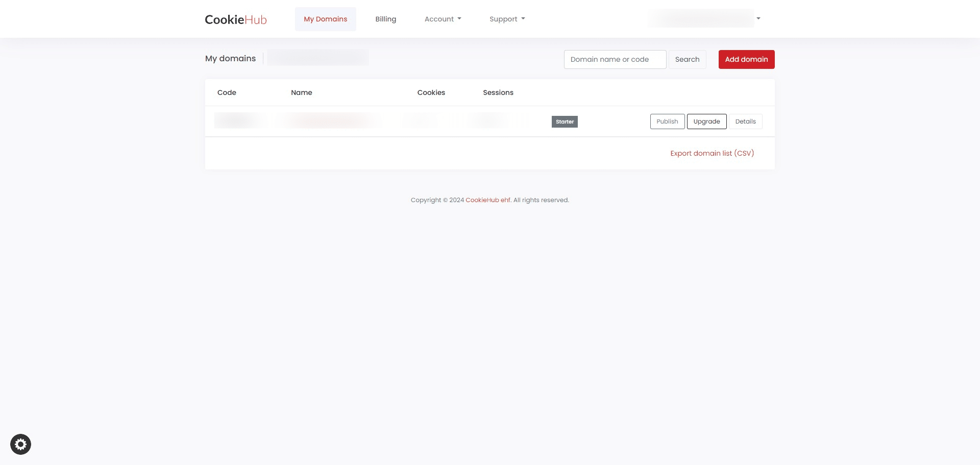Click the Search button
980x465 pixels.
[x=688, y=59]
